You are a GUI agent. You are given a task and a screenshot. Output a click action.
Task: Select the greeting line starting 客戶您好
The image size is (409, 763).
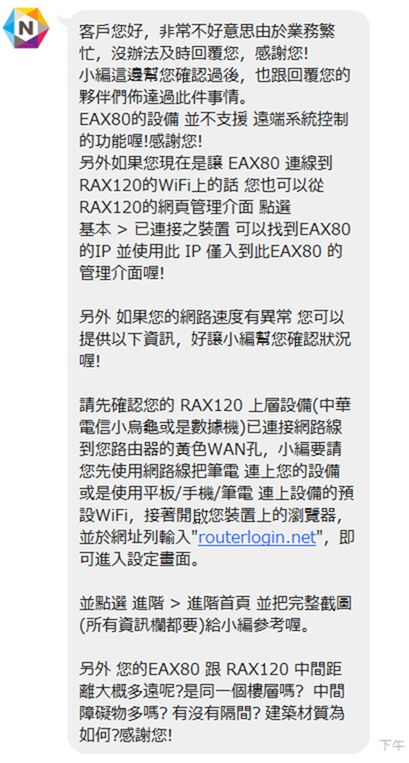coord(207,33)
